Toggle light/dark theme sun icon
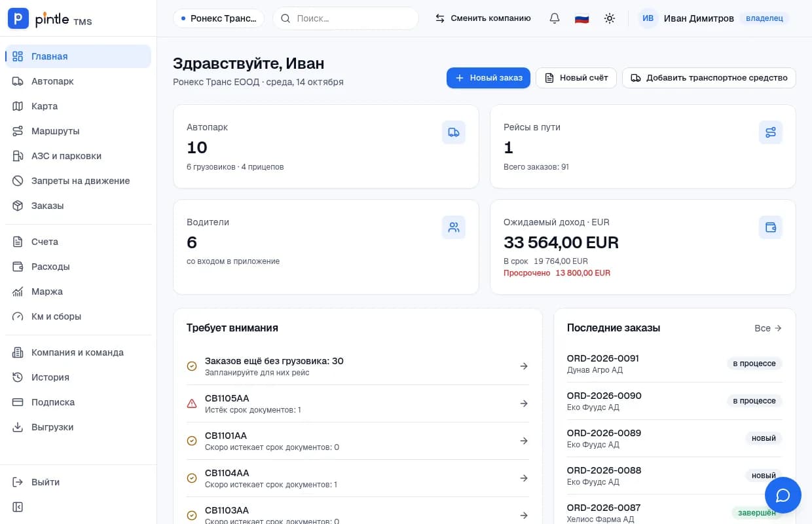The image size is (812, 524). tap(610, 18)
